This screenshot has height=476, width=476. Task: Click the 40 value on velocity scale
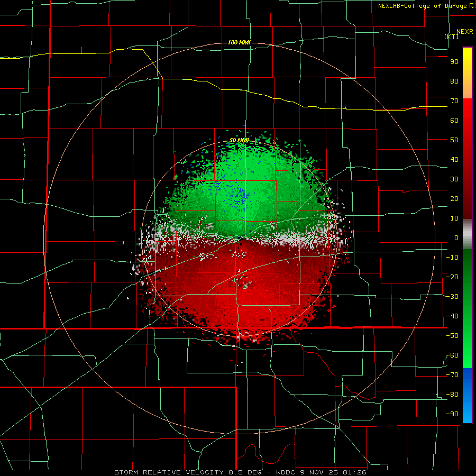coord(454,159)
